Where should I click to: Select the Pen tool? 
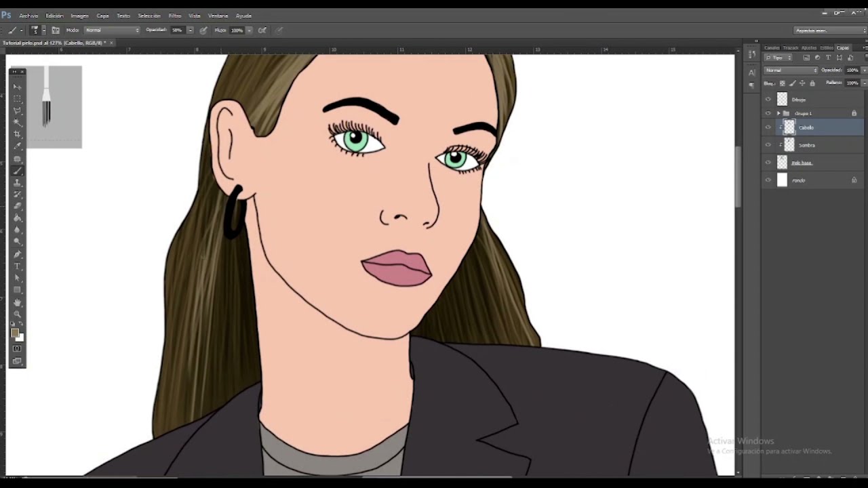click(18, 253)
